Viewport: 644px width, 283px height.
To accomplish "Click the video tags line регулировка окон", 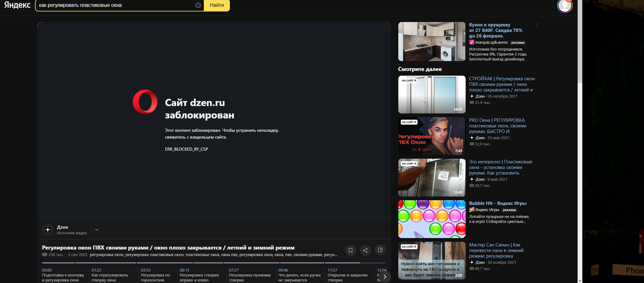I will tap(214, 255).
